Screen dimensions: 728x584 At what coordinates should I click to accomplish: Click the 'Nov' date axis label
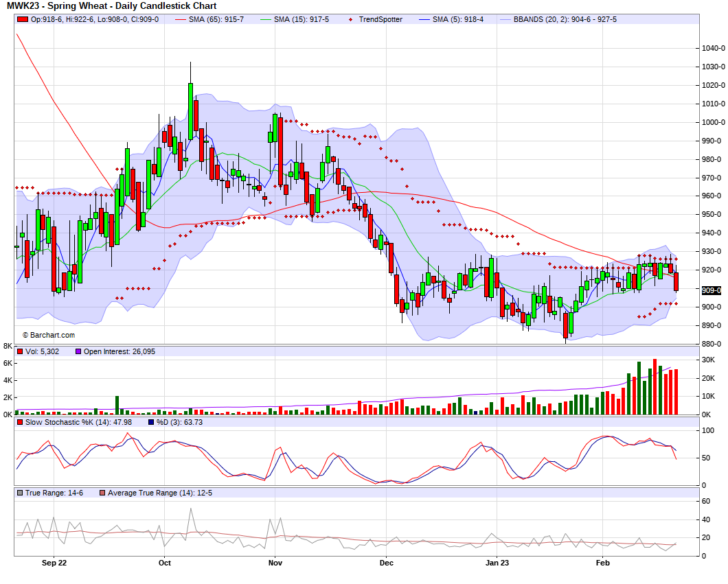point(275,563)
